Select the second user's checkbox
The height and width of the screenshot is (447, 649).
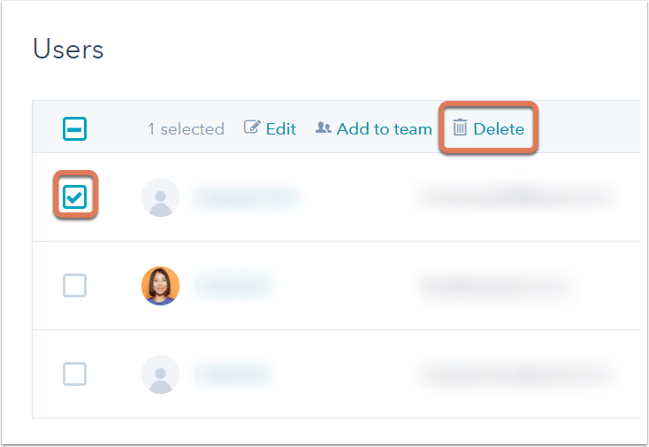pos(75,285)
